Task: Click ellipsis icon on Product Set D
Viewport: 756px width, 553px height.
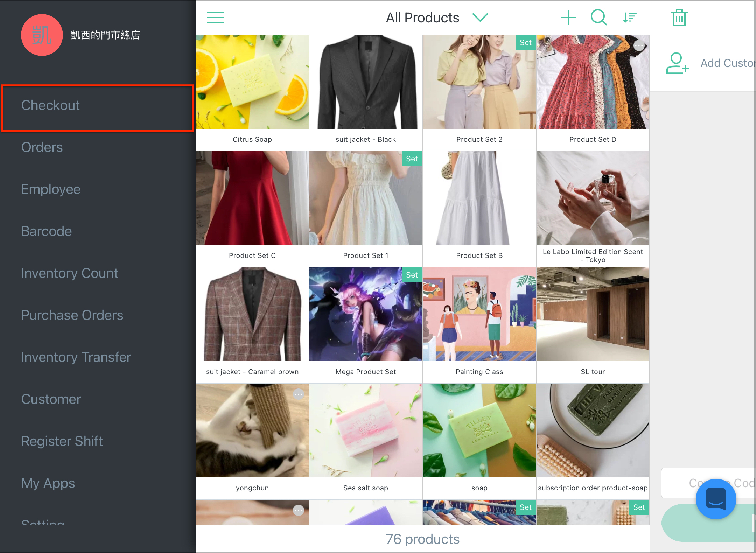Action: 639,45
